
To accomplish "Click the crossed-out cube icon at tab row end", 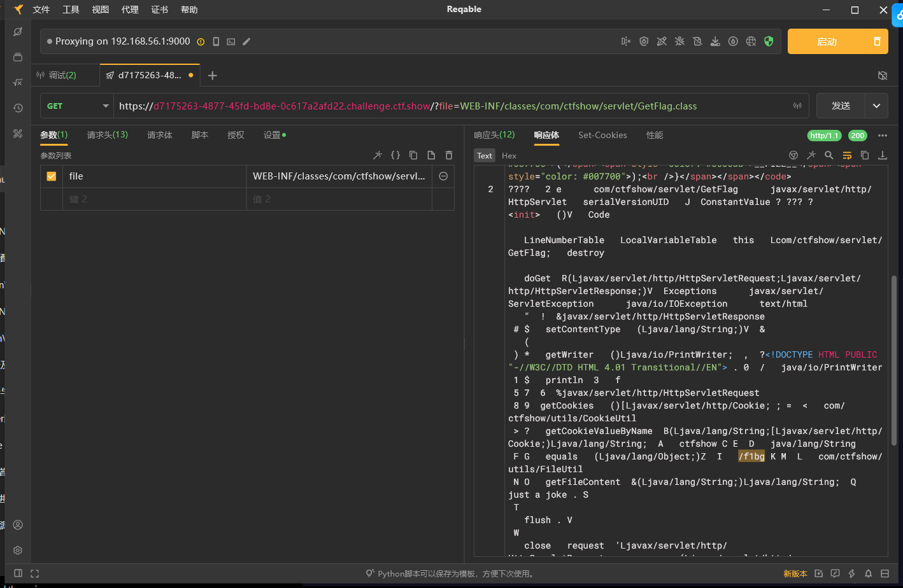I will click(883, 75).
